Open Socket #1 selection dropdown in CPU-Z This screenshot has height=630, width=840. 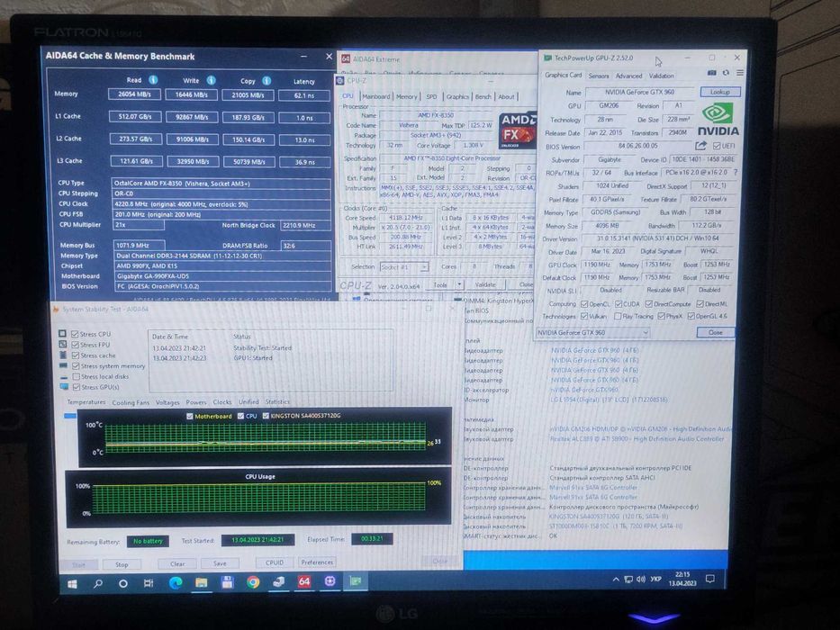(x=404, y=266)
